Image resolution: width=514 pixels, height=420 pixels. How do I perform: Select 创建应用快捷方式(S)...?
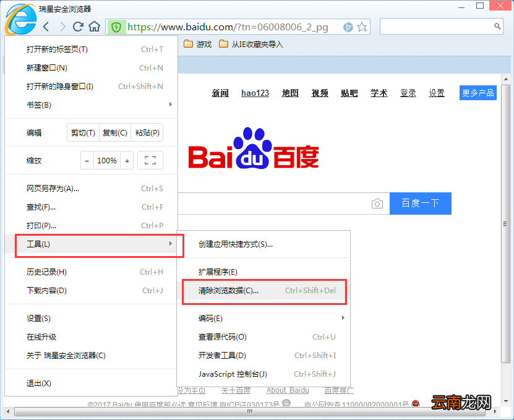[263, 244]
